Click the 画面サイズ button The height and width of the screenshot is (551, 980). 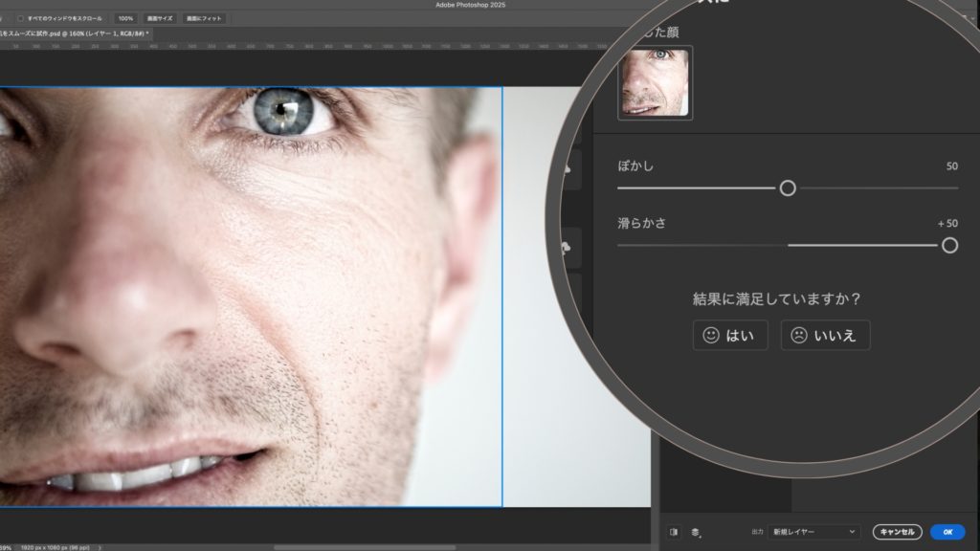[158, 18]
